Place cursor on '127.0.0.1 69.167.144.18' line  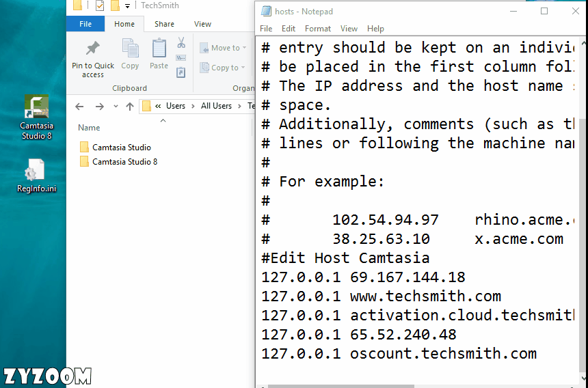click(363, 277)
